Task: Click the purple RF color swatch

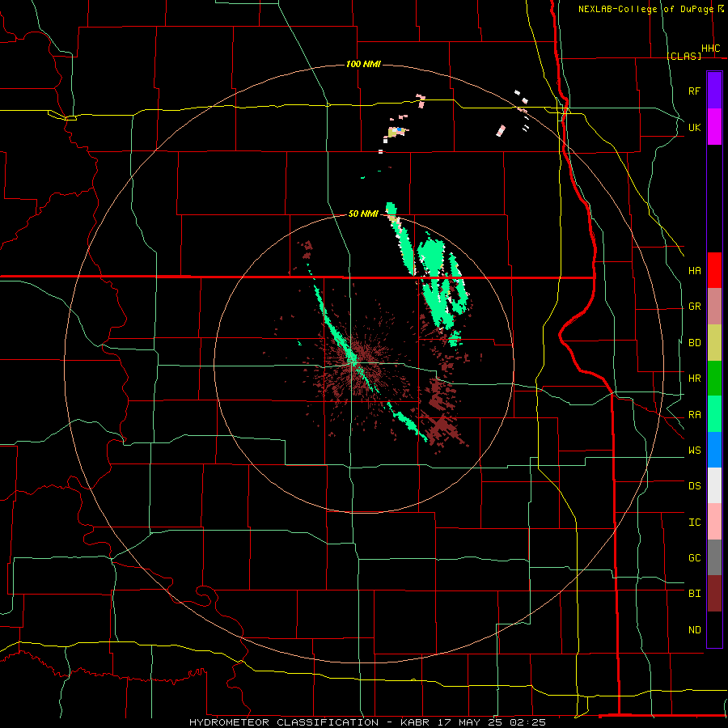Action: 714,91
